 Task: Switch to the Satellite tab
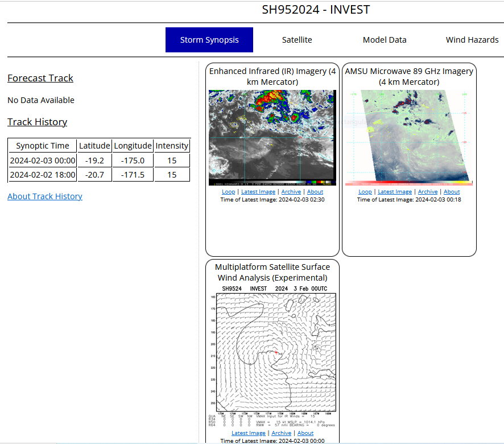pyautogui.click(x=297, y=40)
